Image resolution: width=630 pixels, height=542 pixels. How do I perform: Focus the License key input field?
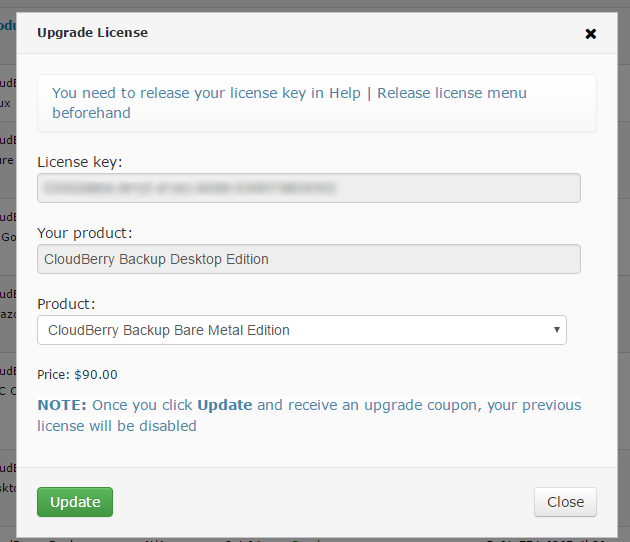tap(309, 188)
